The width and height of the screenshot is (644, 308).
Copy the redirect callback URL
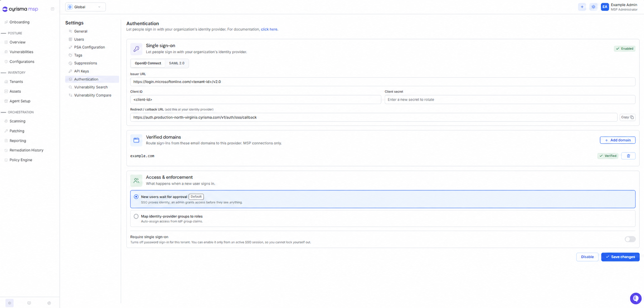(627, 117)
